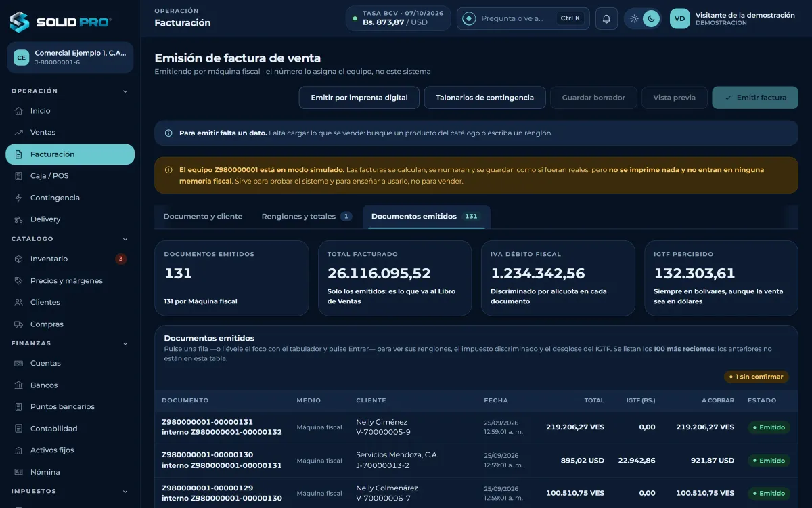Click the Puntos bancarios icon
812x508 pixels.
click(18, 406)
